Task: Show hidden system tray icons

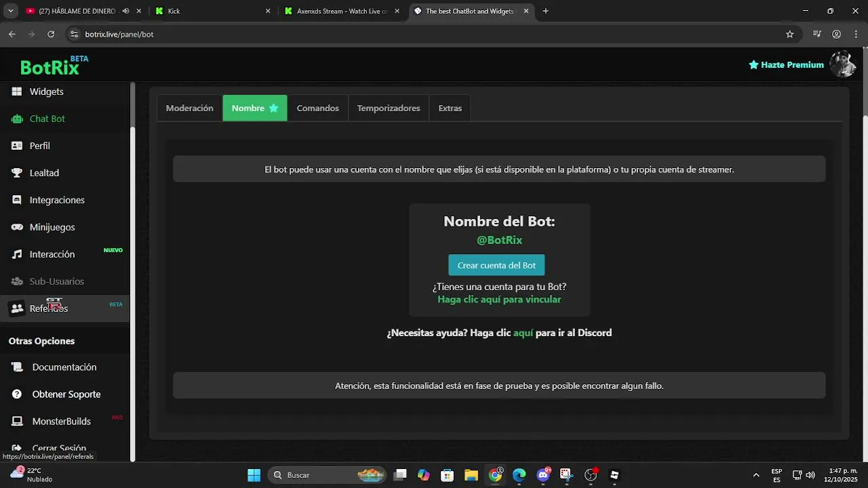Action: tap(756, 475)
